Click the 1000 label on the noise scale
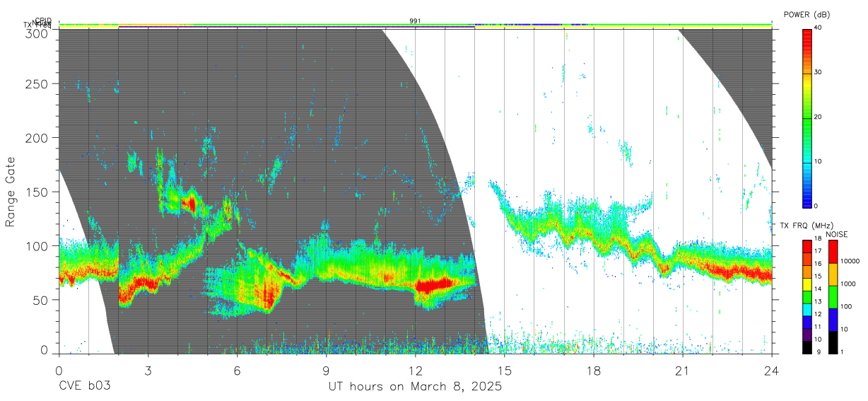 848,284
